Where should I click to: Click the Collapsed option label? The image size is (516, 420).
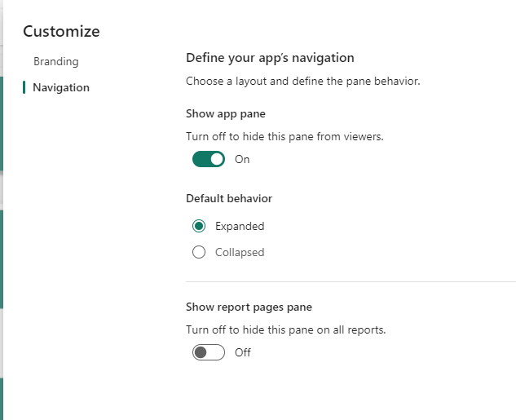240,252
